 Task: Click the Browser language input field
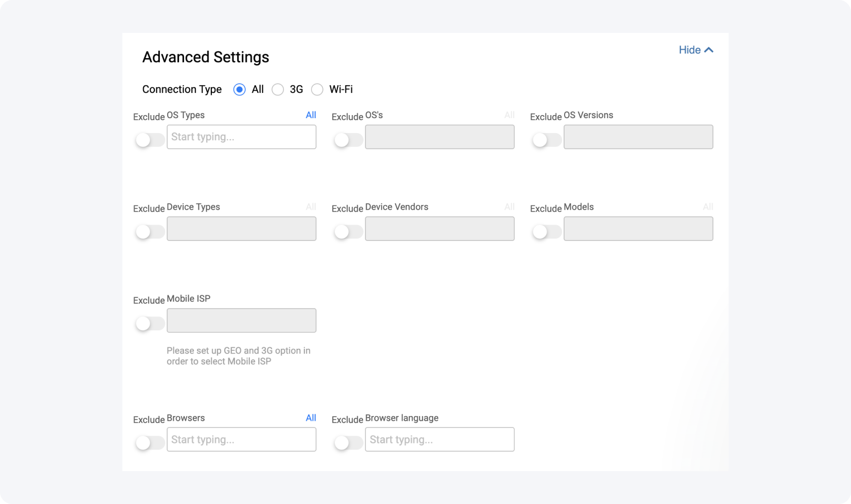[440, 439]
